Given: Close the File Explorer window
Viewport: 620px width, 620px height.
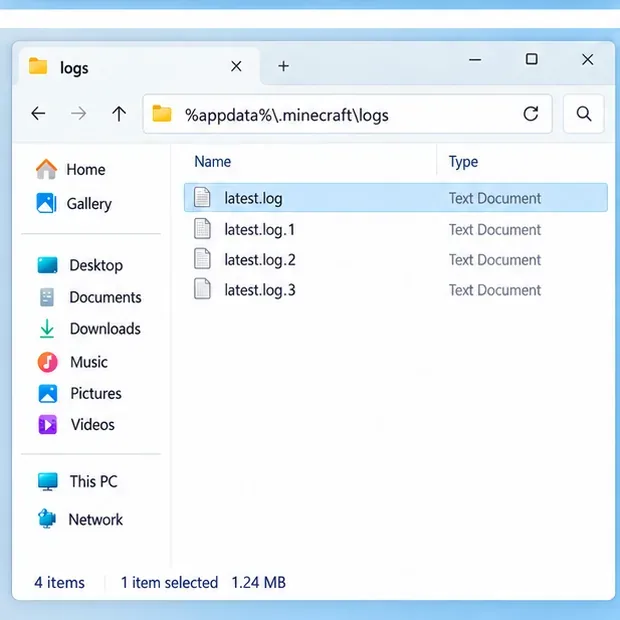Looking at the screenshot, I should (x=588, y=60).
